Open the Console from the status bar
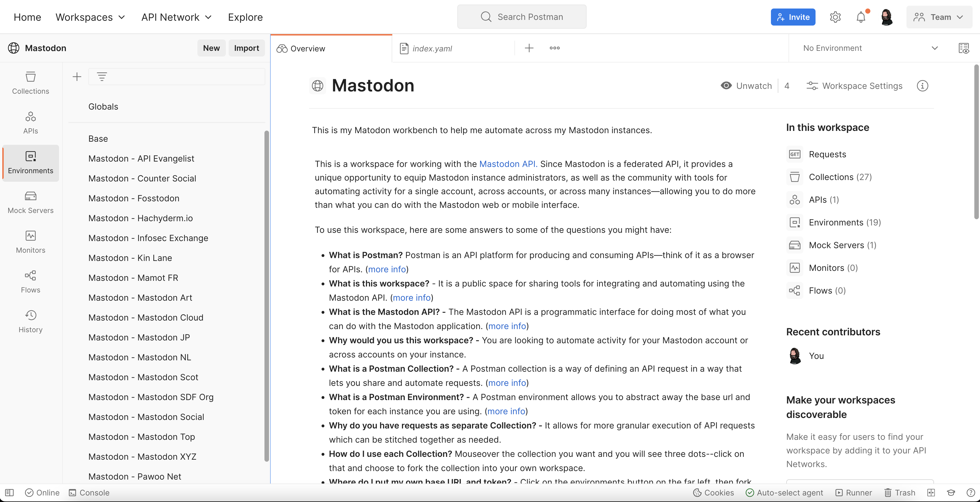Image resolution: width=980 pixels, height=502 pixels. coord(89,493)
